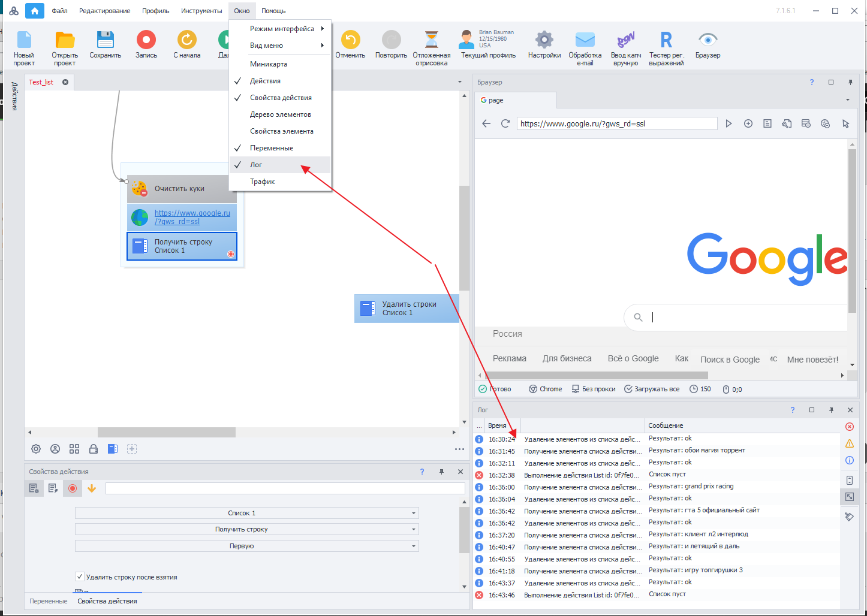The height and width of the screenshot is (616, 867).
Task: Start recording with the Запись button
Action: 146,45
